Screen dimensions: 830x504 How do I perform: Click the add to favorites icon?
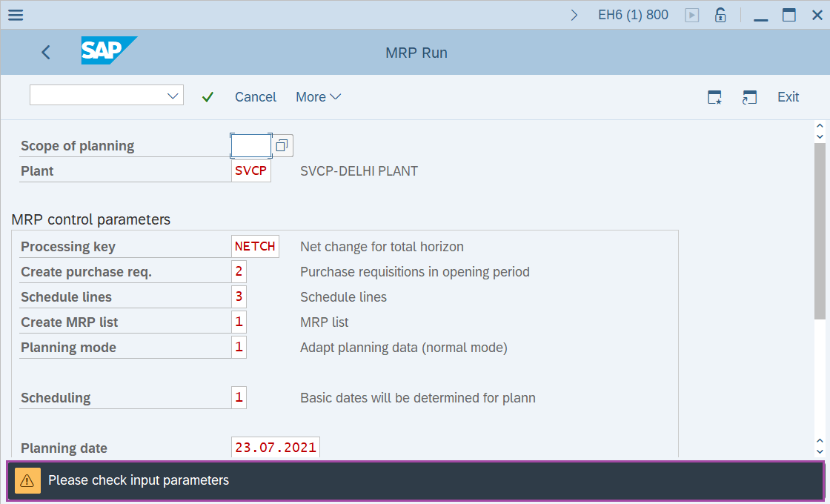click(x=714, y=97)
